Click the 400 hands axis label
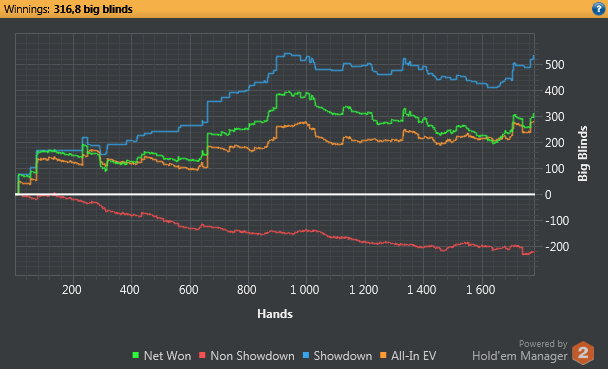 130,290
